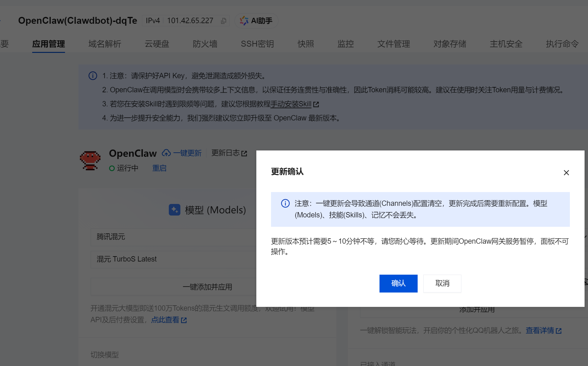The height and width of the screenshot is (366, 588).
Task: Expand the 切换模型 section
Action: (104, 355)
